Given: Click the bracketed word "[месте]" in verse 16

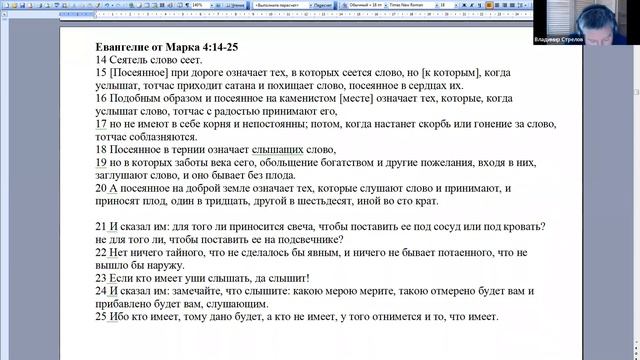Looking at the screenshot, I should click(356, 98).
